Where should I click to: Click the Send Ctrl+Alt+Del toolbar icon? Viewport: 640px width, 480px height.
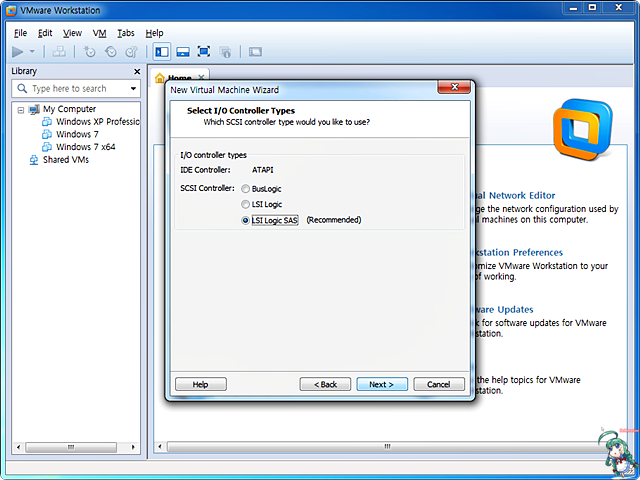coord(59,52)
